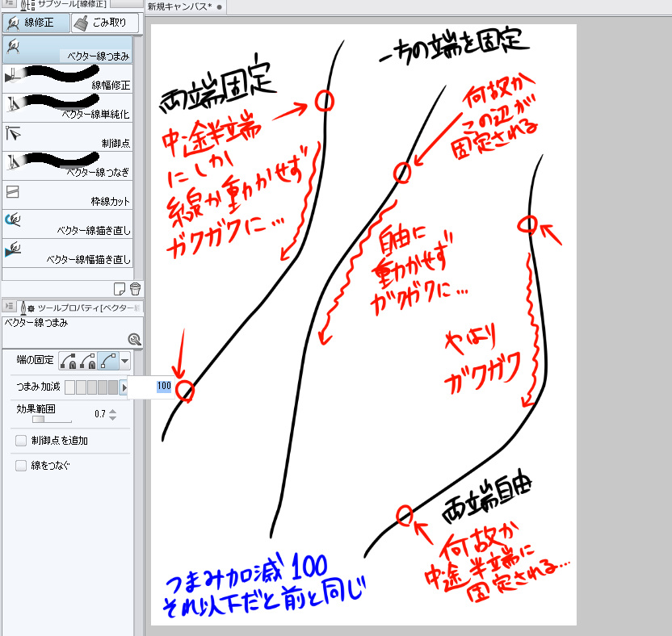Viewport: 672px width, 636px height.
Task: Pick the ベクター線つなぎ sub tool
Action: (67, 165)
